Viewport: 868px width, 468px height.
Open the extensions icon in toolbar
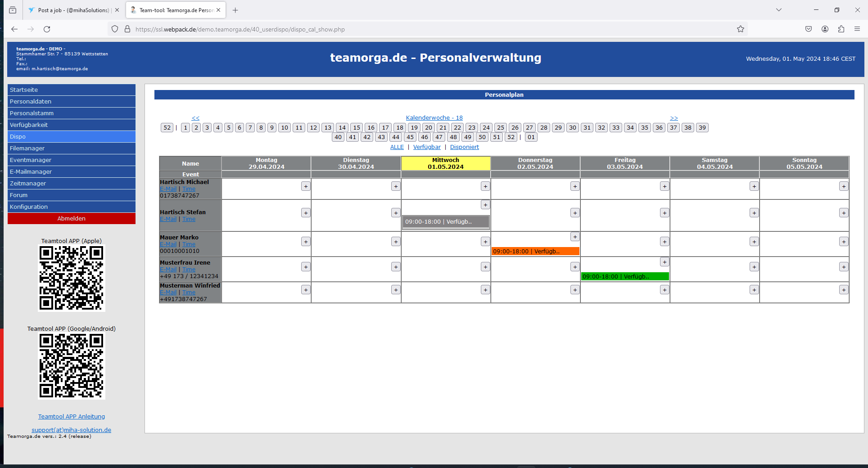click(x=841, y=29)
